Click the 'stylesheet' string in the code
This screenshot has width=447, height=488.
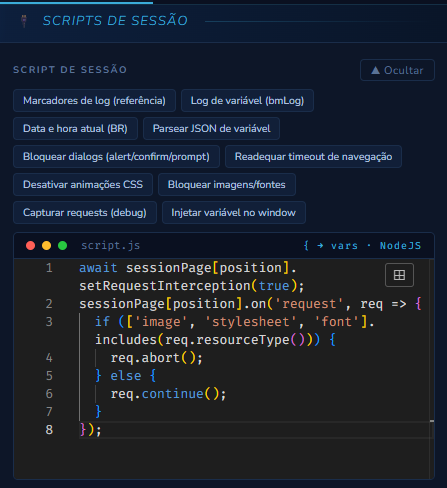(251, 322)
